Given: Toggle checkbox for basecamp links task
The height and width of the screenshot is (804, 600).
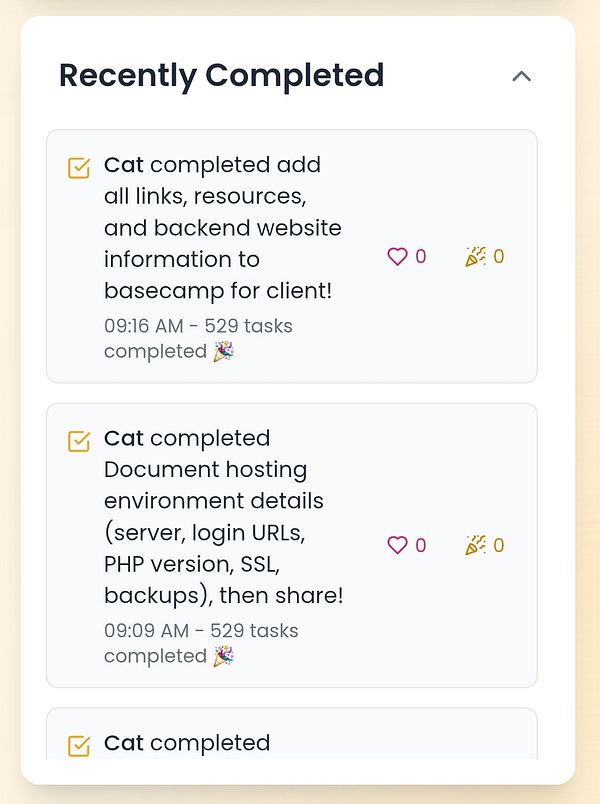Looking at the screenshot, I should (79, 167).
